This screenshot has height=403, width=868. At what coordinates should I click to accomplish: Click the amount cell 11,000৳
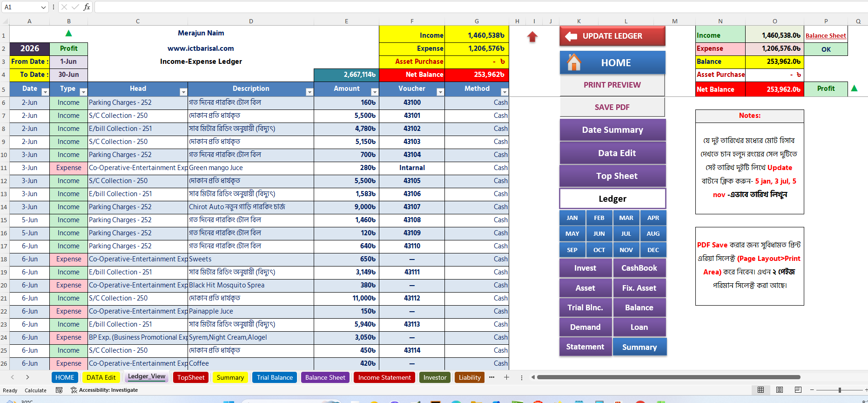point(347,298)
